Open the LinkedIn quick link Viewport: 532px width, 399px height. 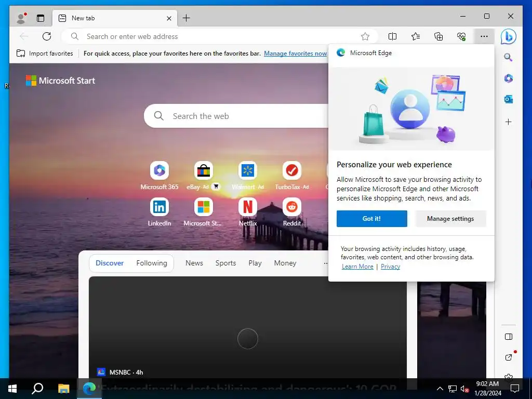coord(159,212)
